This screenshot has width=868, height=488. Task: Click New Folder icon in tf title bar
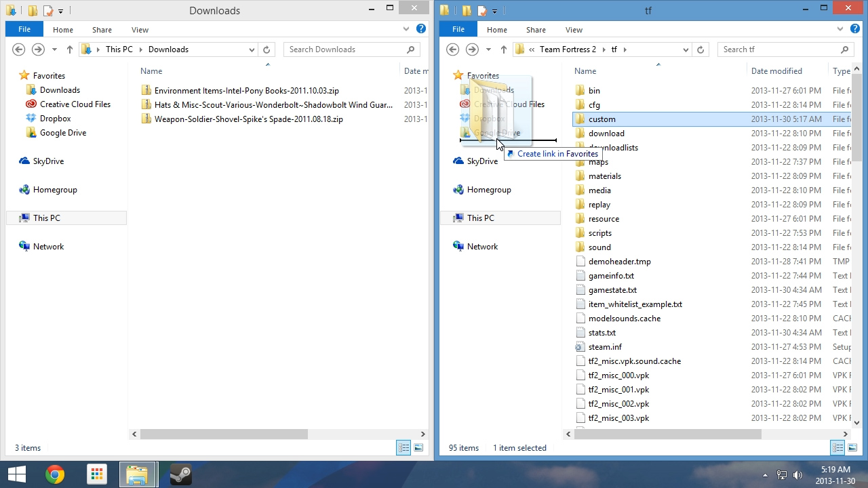pos(466,11)
